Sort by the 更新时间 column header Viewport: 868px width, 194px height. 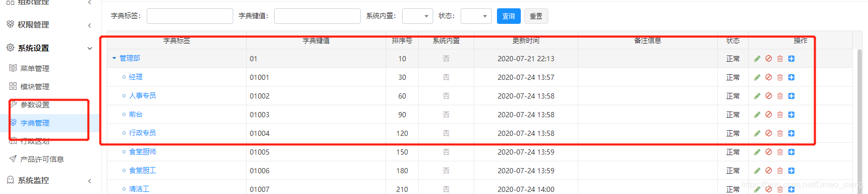tap(526, 40)
